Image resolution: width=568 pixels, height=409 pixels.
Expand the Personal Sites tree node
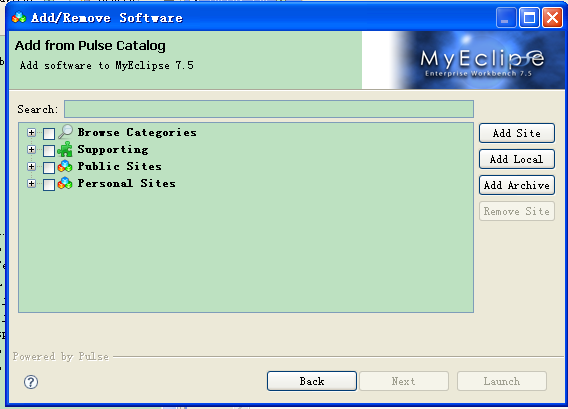coord(32,183)
